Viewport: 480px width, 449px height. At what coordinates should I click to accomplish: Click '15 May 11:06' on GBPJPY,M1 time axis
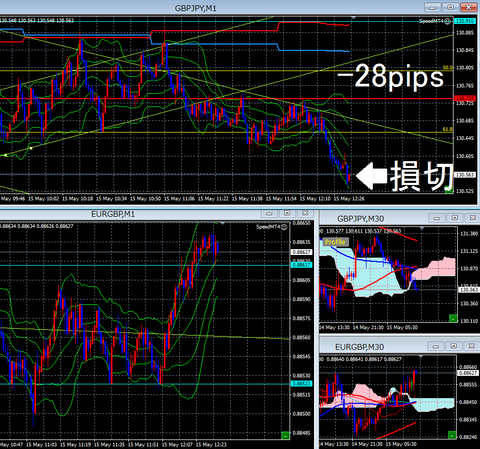point(179,199)
